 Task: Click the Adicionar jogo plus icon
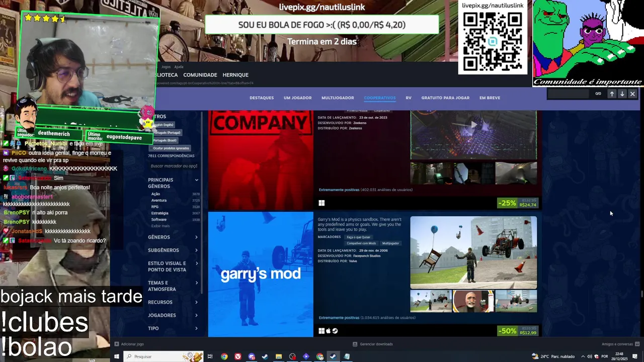(x=116, y=344)
